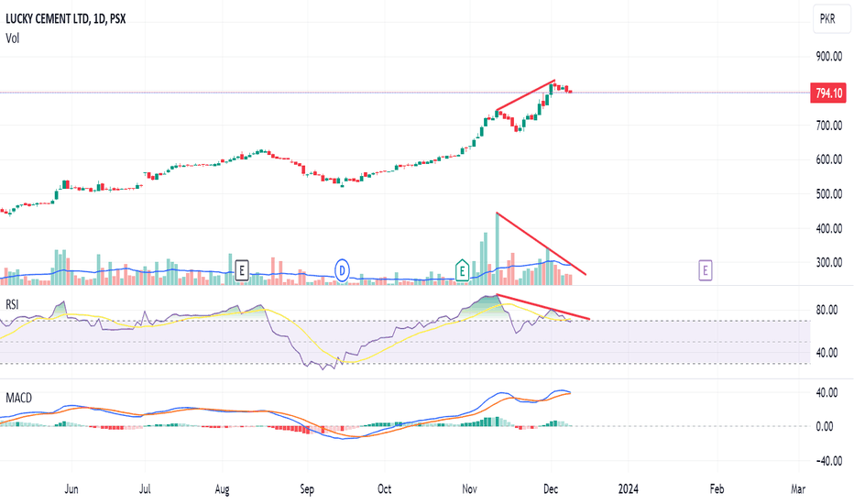This screenshot has height=504, width=854.
Task: Click the 400.00 price axis label
Action: [x=829, y=228]
